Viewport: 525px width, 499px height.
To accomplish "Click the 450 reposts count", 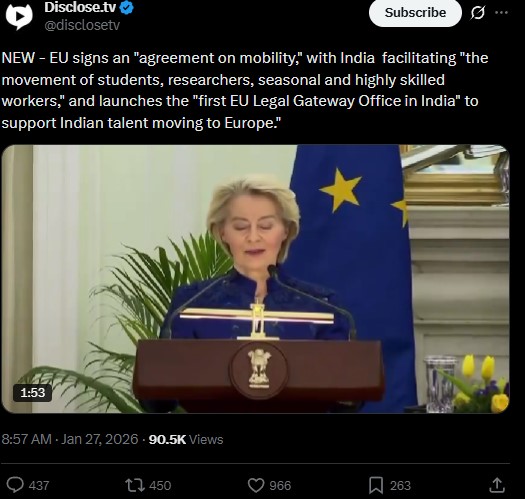I will click(160, 485).
